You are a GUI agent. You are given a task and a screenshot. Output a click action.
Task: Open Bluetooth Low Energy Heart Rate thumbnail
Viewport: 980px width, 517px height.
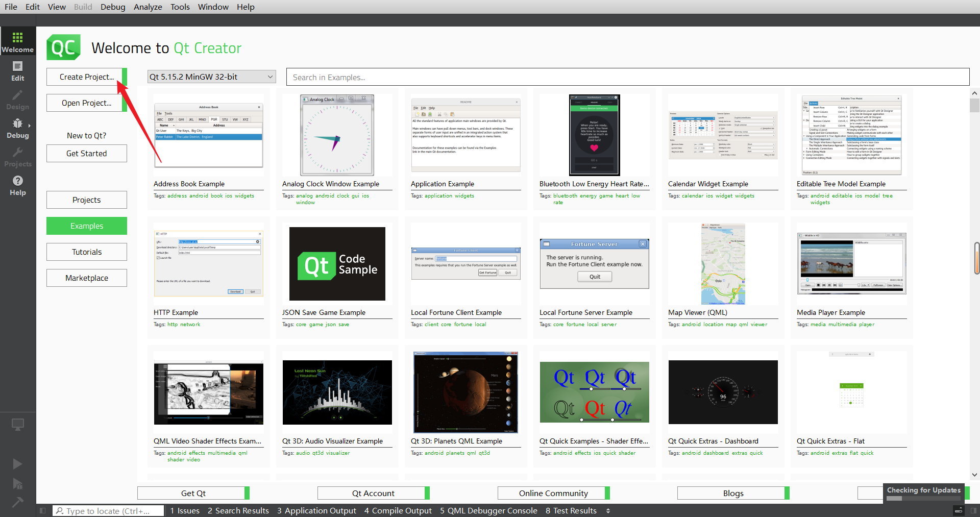595,135
